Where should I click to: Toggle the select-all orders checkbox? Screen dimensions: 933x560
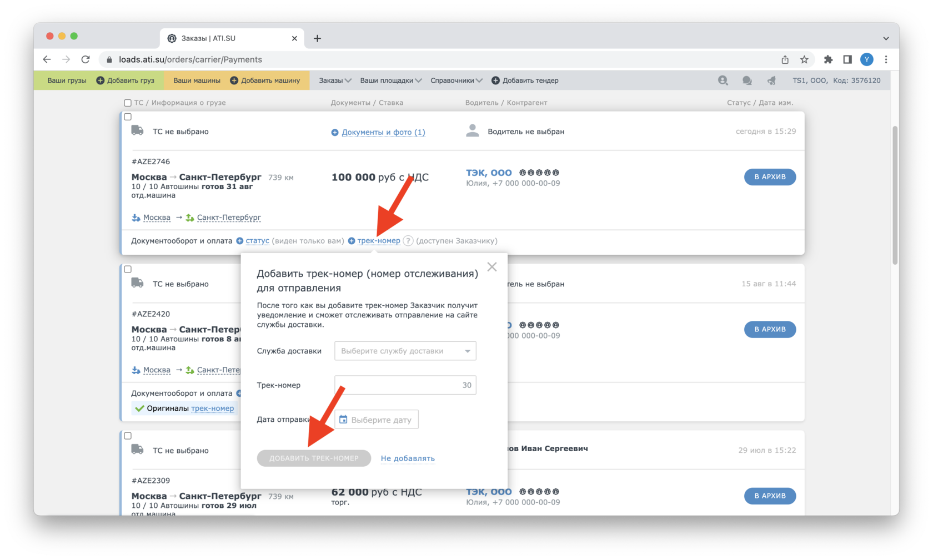coord(128,103)
